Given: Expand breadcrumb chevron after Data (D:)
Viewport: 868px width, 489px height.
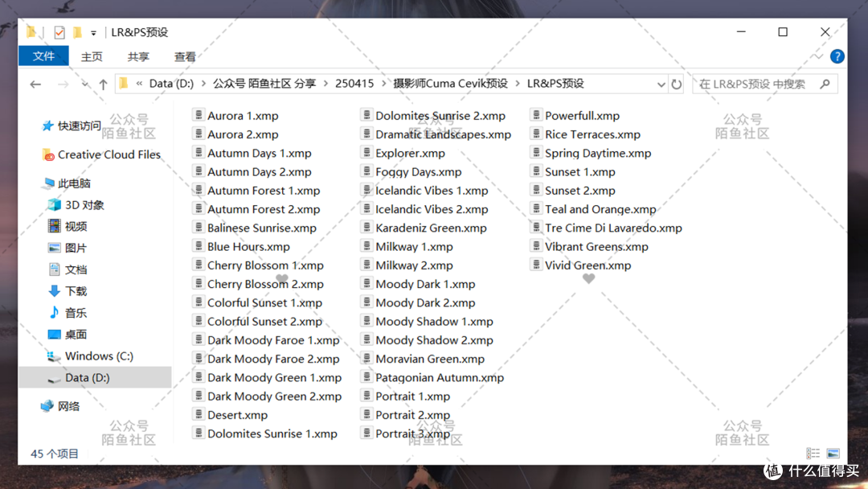Looking at the screenshot, I should pos(203,84).
